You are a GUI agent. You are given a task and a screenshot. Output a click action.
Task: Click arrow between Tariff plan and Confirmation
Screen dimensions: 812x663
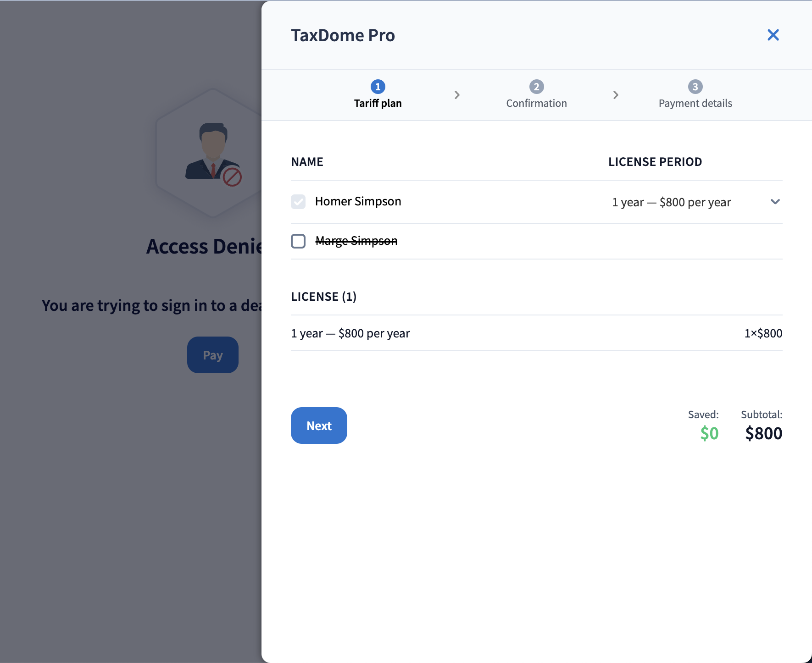click(x=457, y=95)
